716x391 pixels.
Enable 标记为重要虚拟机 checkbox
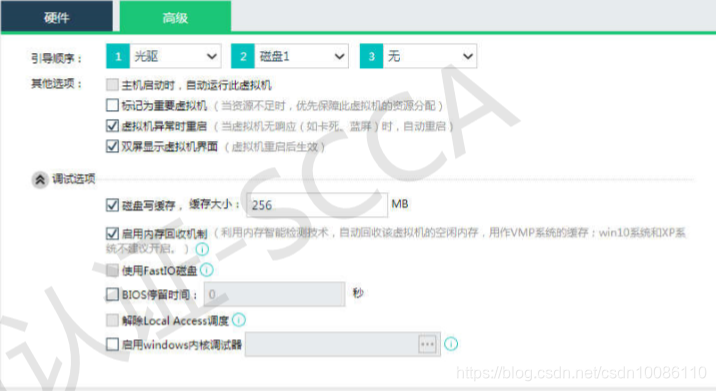coord(112,106)
